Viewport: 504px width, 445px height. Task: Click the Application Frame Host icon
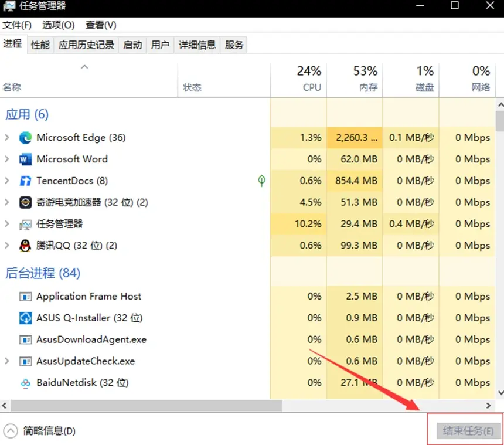tap(25, 296)
